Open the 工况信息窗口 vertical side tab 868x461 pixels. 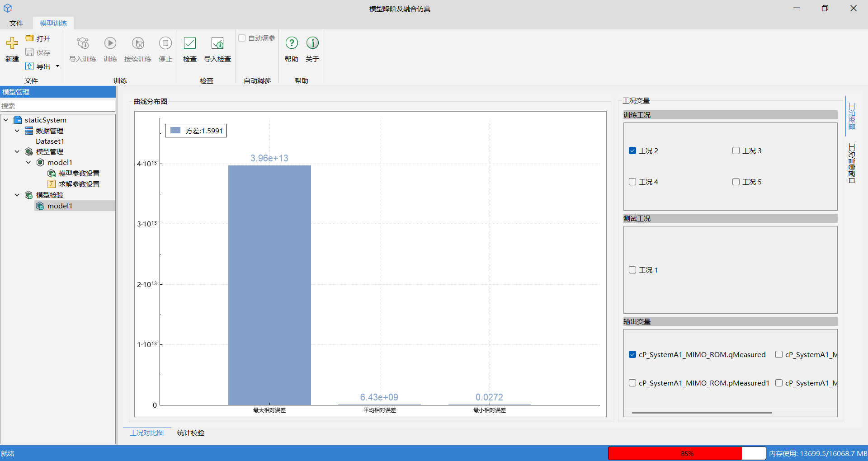(852, 163)
